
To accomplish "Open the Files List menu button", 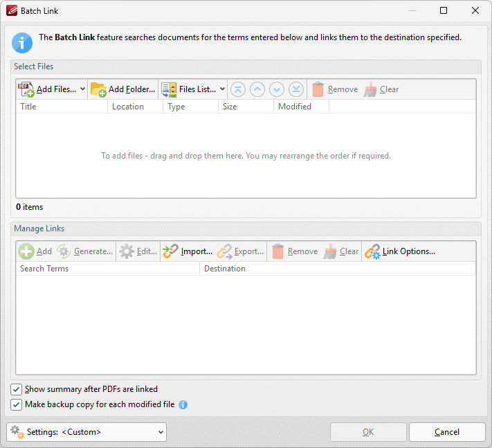I will [189, 89].
